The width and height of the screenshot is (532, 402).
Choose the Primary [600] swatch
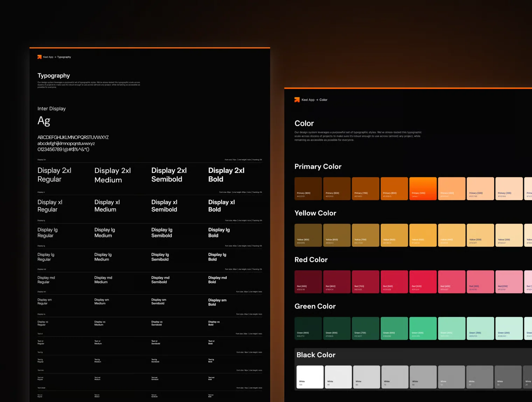coord(394,189)
